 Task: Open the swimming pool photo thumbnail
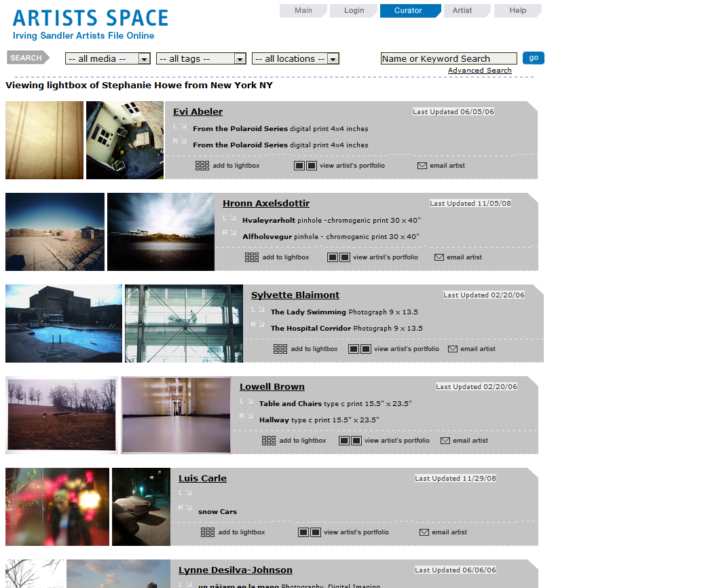click(x=64, y=324)
